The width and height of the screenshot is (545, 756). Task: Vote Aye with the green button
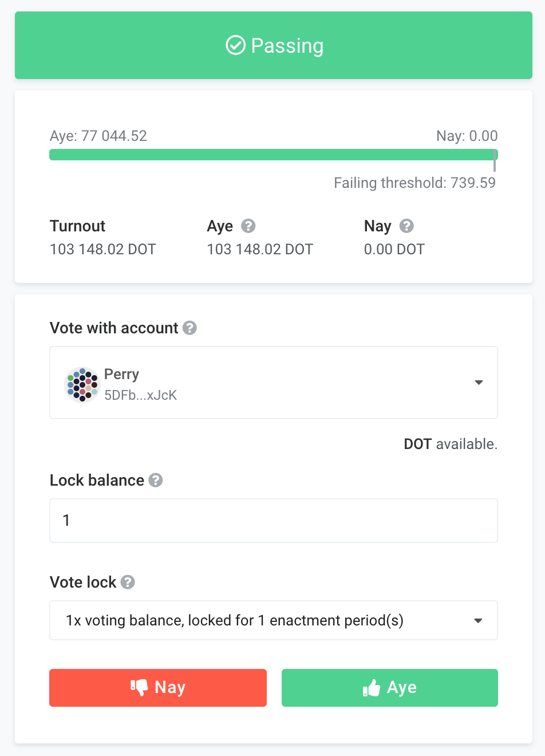pyautogui.click(x=390, y=687)
